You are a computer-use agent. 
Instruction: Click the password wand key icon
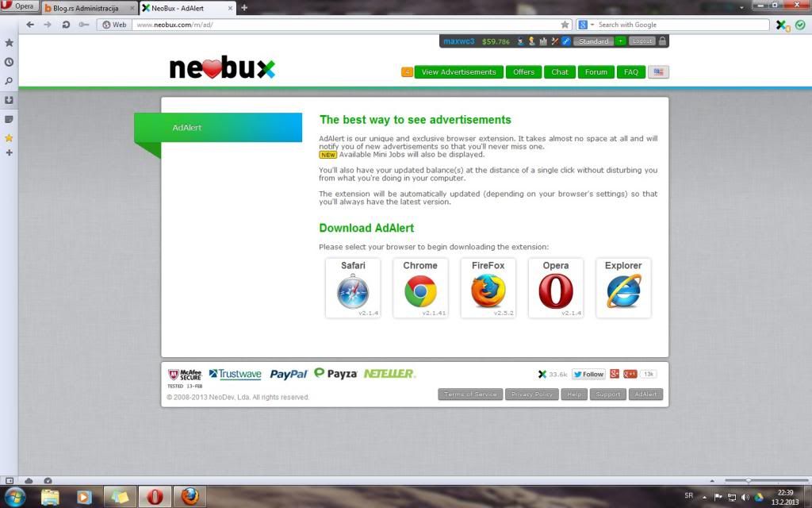[84, 25]
